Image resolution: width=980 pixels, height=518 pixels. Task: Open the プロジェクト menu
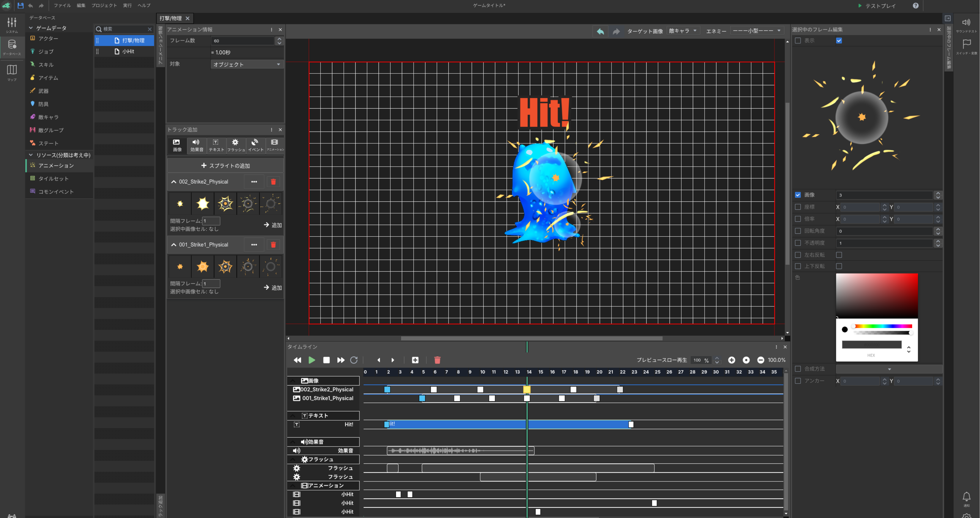[x=104, y=5]
